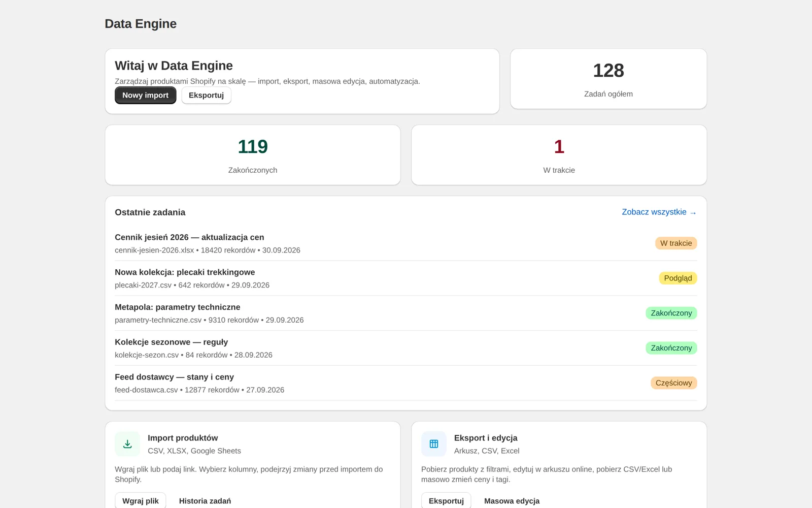812x508 pixels.
Task: Click the Arkusz, CSV, Excel subtitle
Action: click(487, 451)
